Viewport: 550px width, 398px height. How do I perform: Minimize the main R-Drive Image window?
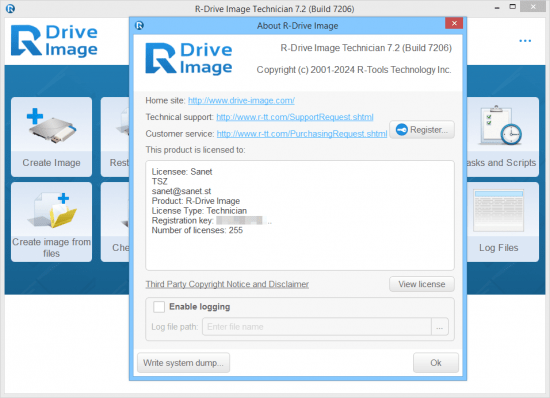497,8
